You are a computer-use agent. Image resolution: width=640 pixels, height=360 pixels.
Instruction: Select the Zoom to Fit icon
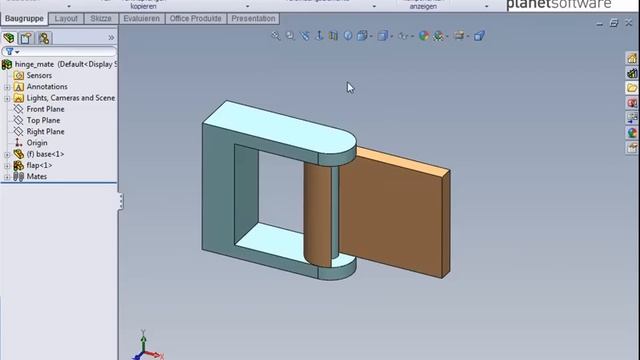pyautogui.click(x=276, y=36)
